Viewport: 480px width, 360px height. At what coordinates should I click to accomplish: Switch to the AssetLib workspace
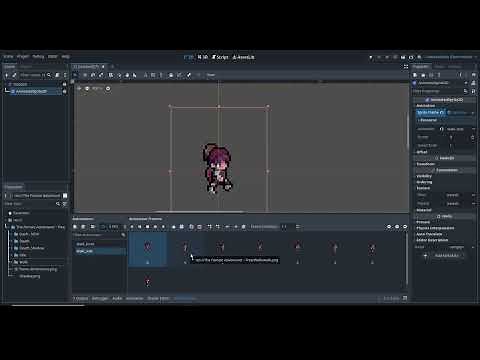click(244, 57)
